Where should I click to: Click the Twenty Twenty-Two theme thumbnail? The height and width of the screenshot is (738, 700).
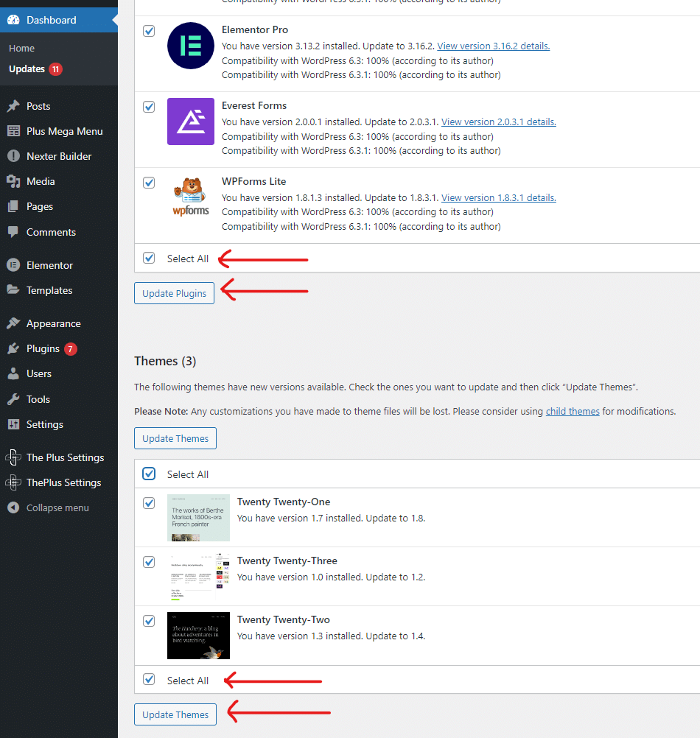[198, 635]
